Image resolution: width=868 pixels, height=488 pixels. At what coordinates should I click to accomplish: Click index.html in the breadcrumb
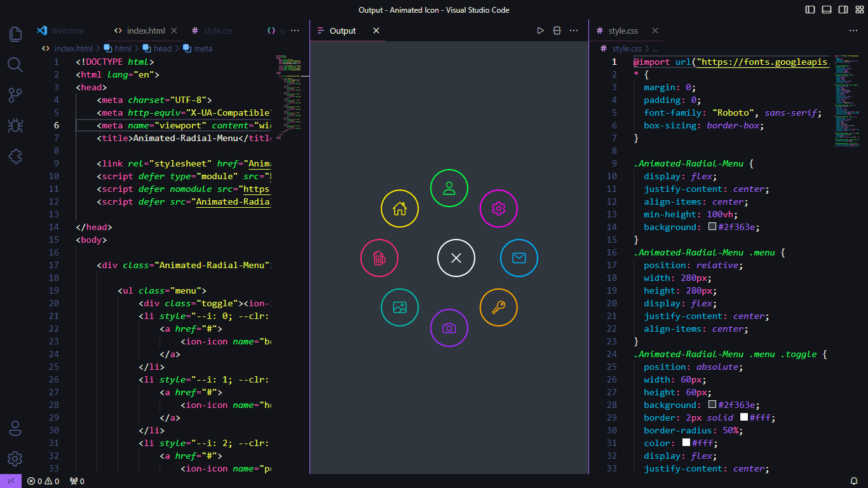point(73,48)
